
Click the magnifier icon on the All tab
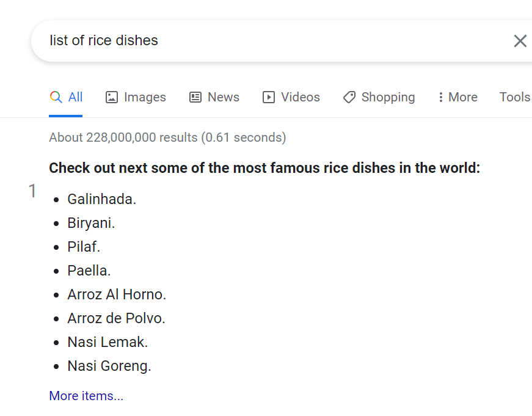tap(56, 97)
